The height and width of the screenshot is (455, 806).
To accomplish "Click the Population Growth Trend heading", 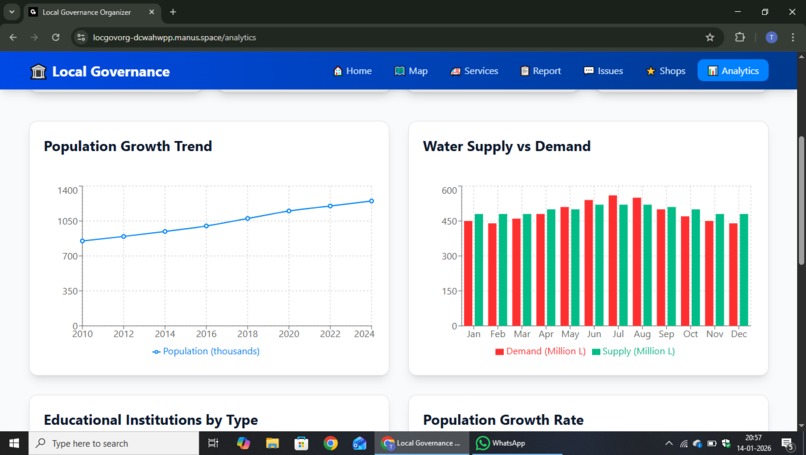I will 128,147.
